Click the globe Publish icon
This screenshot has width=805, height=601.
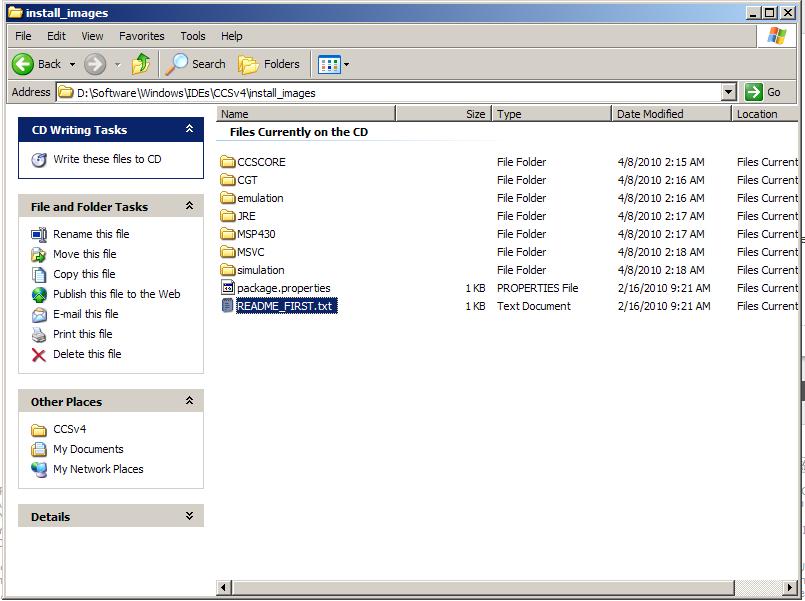(x=39, y=295)
